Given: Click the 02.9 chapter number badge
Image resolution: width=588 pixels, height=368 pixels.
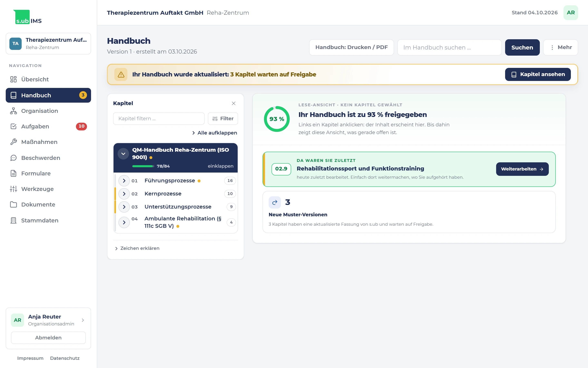Looking at the screenshot, I should [x=281, y=169].
